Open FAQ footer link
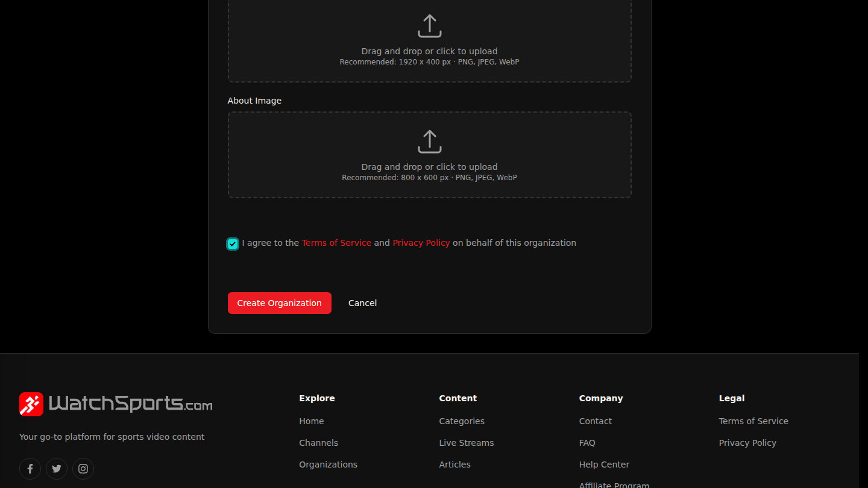 click(587, 443)
